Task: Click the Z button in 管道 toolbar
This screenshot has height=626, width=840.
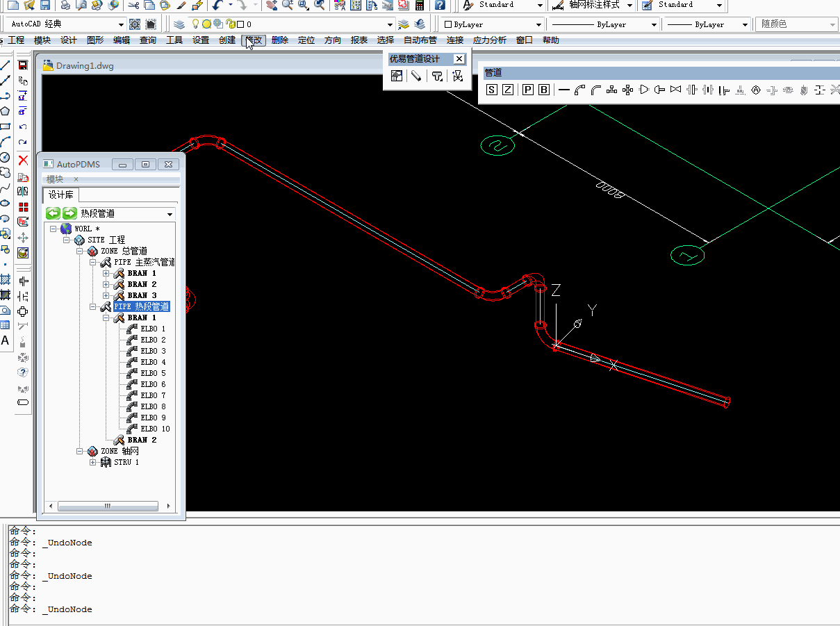Action: pyautogui.click(x=508, y=90)
